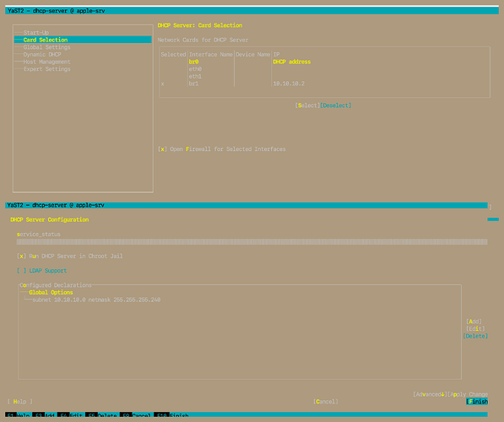Viewport: 504px width, 422px height.
Task: Expand Global Options in Configured Declarations
Action: click(51, 293)
